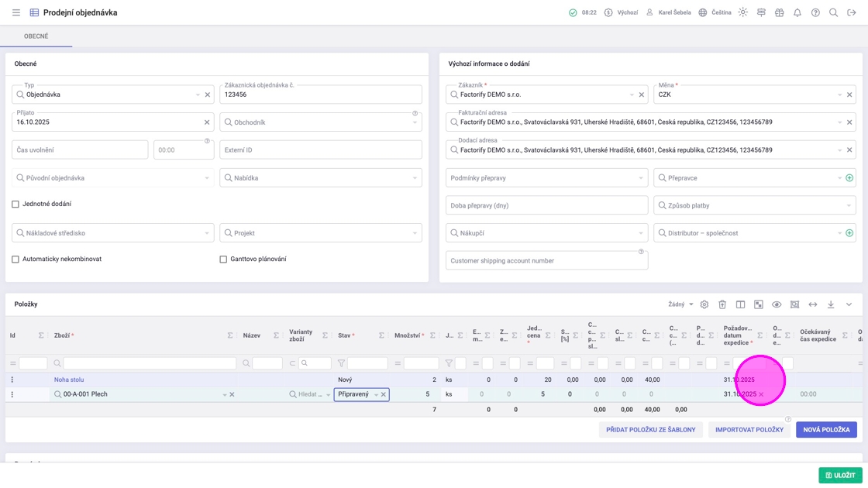868x488 pixels.
Task: Open the Žádný view selector dropdown
Action: click(x=680, y=304)
